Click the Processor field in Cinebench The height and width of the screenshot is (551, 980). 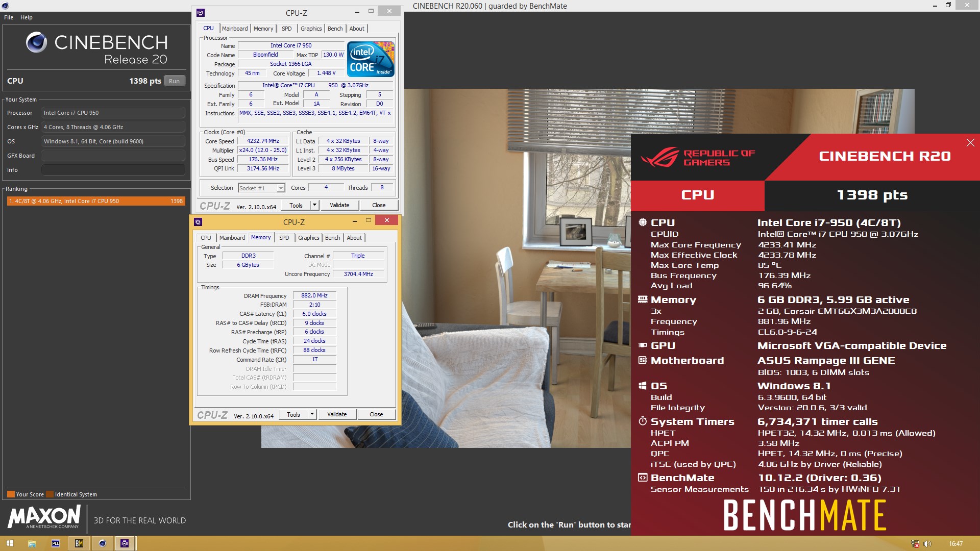pos(113,113)
